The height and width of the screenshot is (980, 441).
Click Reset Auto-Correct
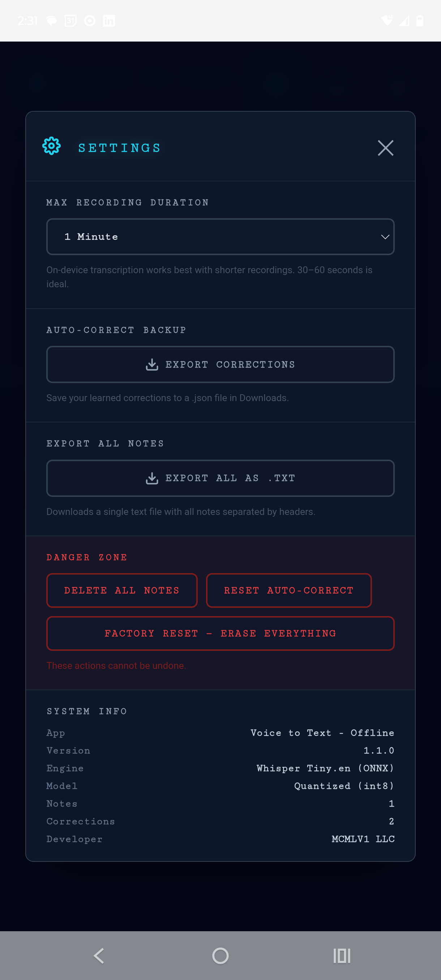(288, 590)
